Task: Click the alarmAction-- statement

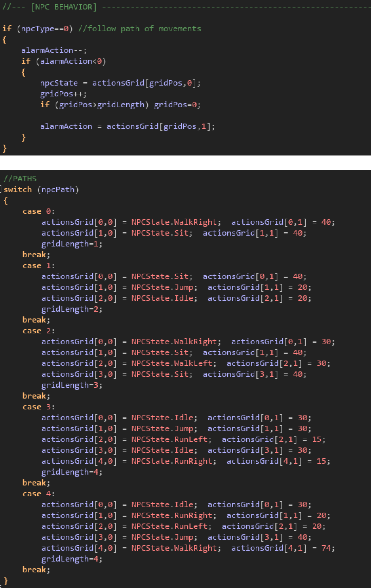Action: (54, 50)
